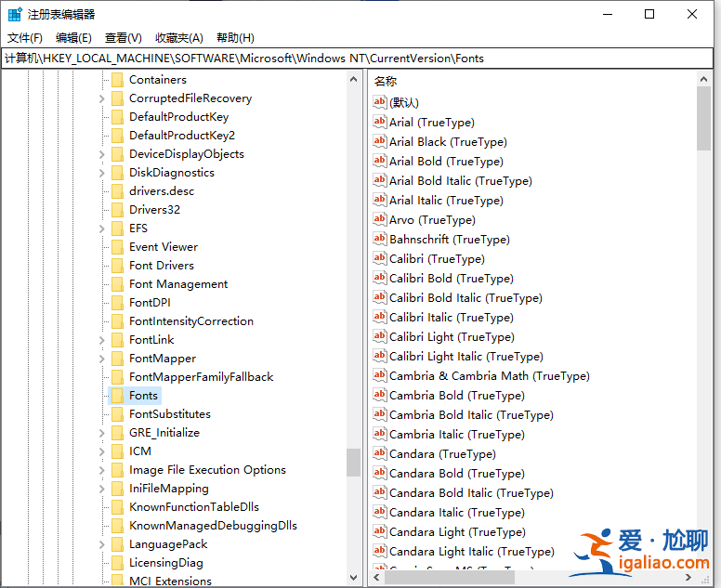Click the tree pane scroll-down arrow

coord(353,578)
